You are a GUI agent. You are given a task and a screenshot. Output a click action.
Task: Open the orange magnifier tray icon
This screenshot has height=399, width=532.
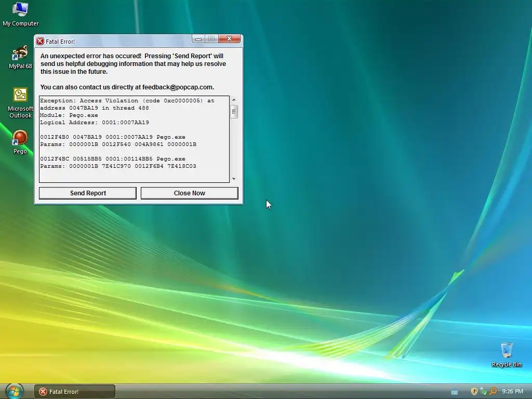click(x=493, y=392)
